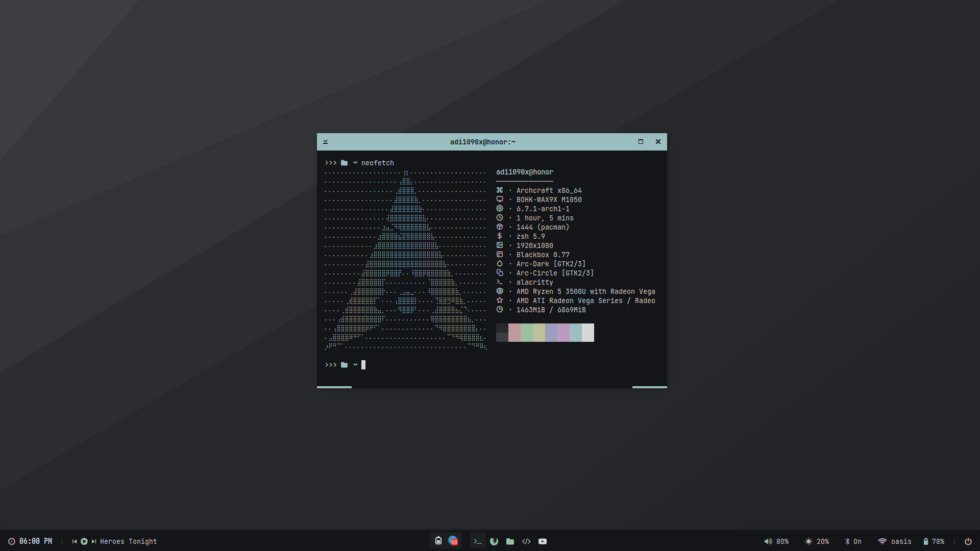Skip to the next track
Viewport: 980px width, 551px height.
coord(94,541)
